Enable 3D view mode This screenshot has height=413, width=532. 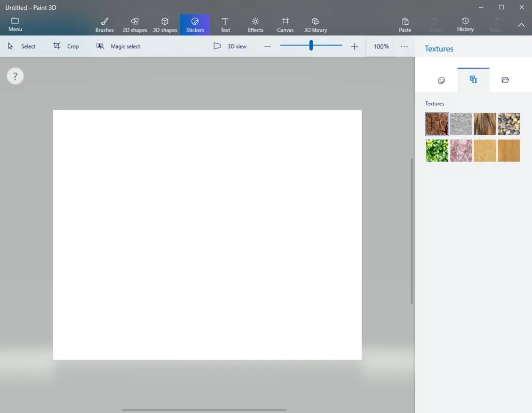pyautogui.click(x=230, y=46)
